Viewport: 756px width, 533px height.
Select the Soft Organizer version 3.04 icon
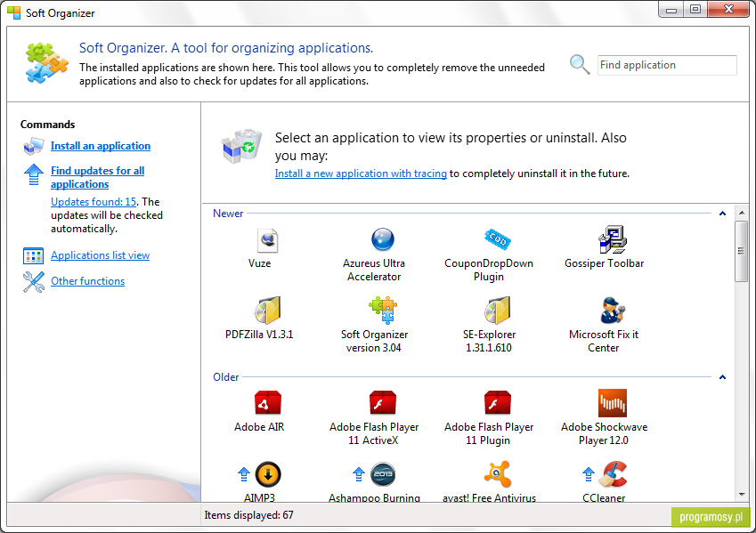382,310
